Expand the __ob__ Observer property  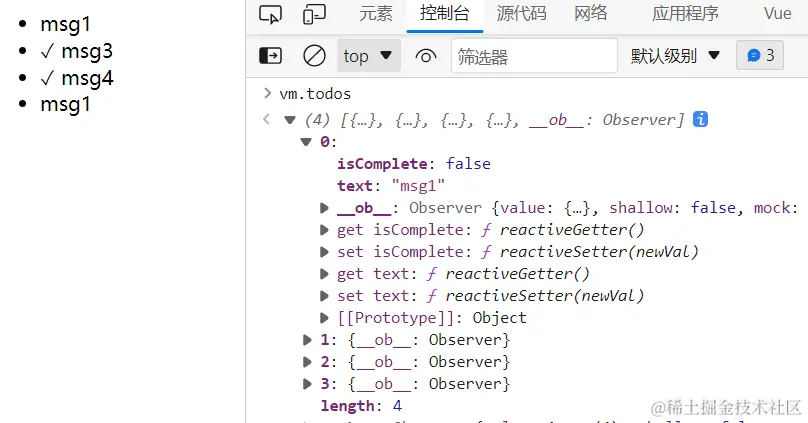(324, 208)
